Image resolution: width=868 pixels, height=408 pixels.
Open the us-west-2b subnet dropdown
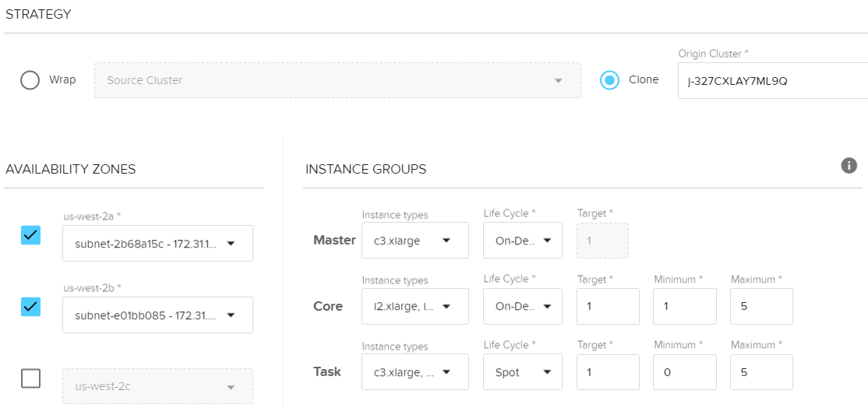[157, 315]
